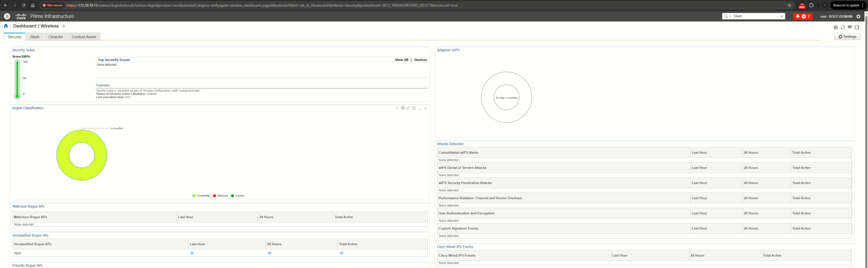Minimize the Rogue Classification dashlet
The width and height of the screenshot is (868, 268).
pyautogui.click(x=420, y=108)
